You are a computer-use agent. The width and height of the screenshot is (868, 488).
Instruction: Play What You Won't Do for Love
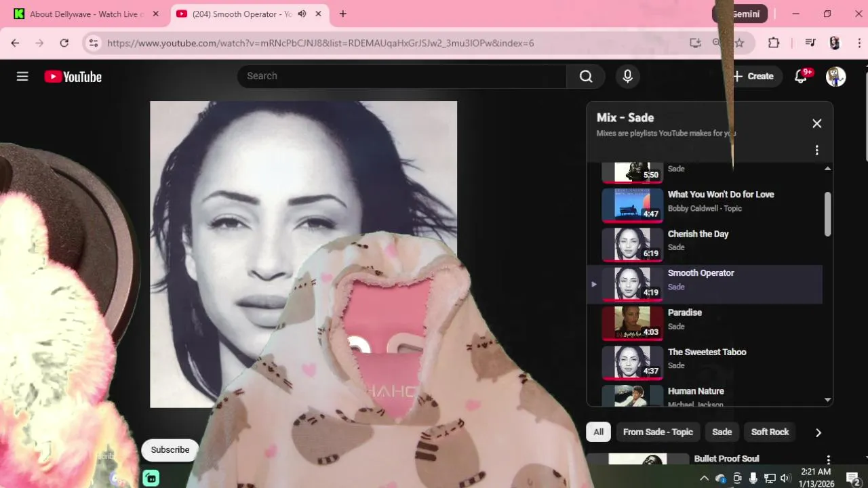[705, 205]
